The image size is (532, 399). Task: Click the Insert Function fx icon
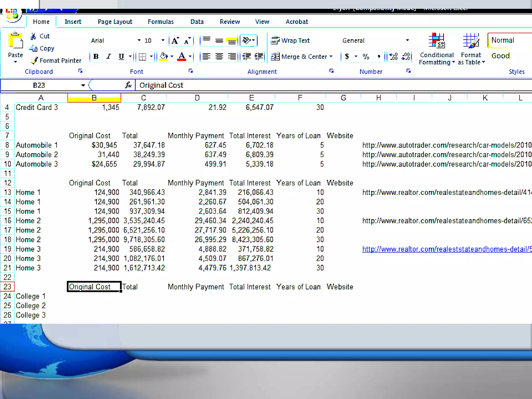128,85
